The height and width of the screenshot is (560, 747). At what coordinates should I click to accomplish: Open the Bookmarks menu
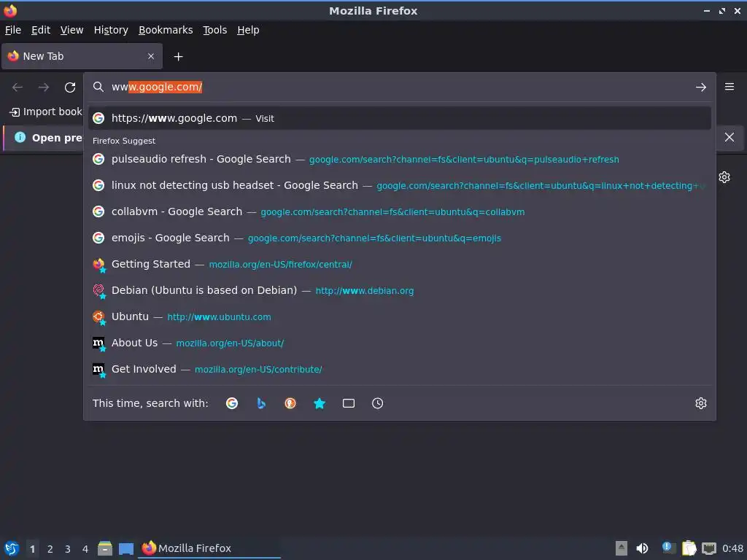coord(166,30)
